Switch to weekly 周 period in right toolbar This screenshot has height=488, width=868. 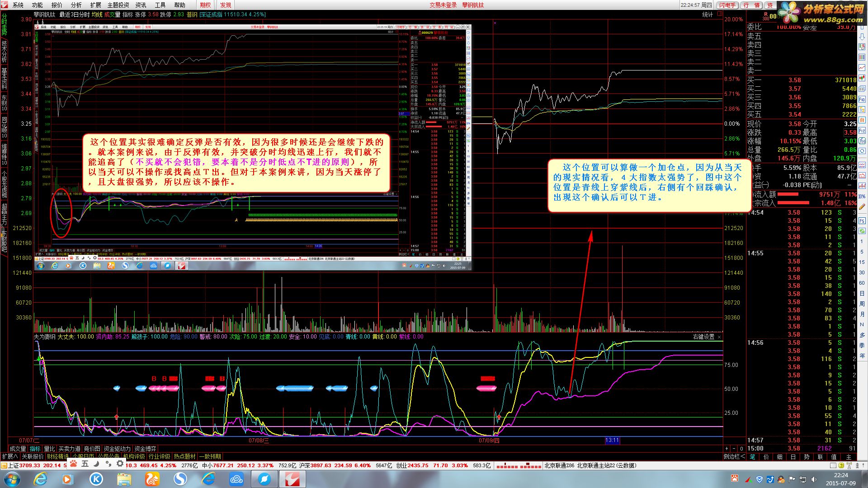pos(862,304)
